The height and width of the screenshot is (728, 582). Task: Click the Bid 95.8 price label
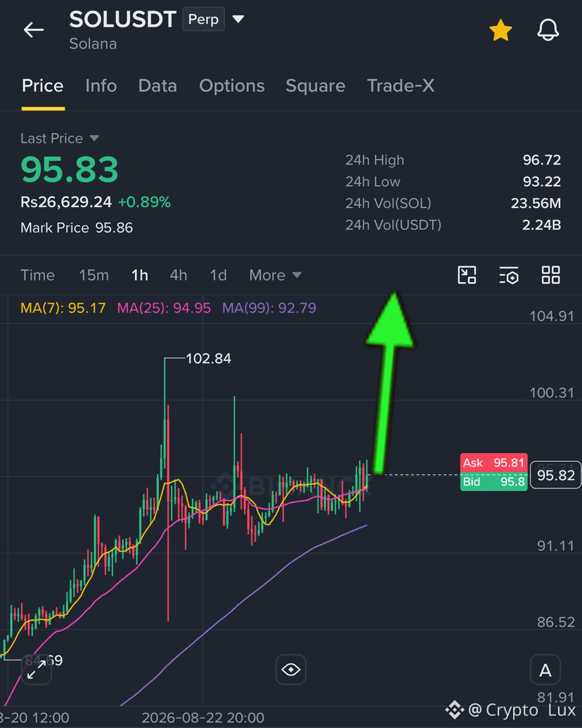click(x=493, y=482)
